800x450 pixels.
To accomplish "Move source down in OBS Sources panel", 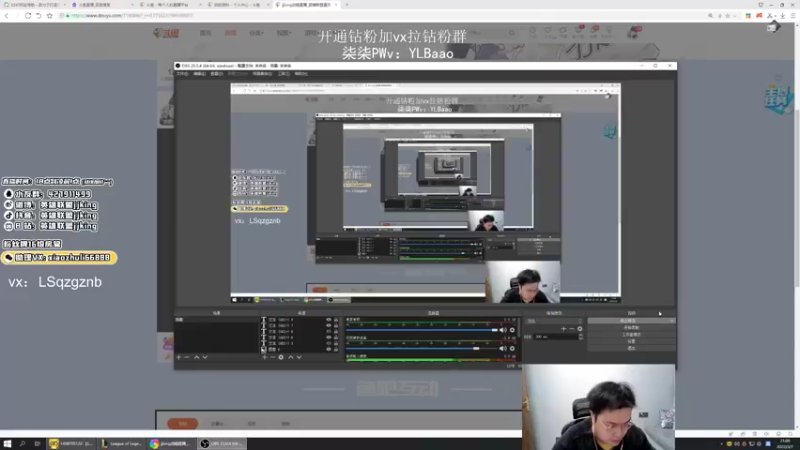I will [x=299, y=357].
